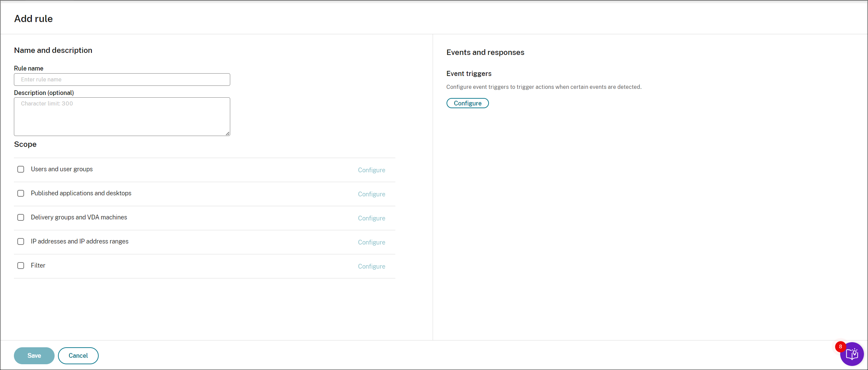Grab the Description box resize handle

click(x=228, y=134)
